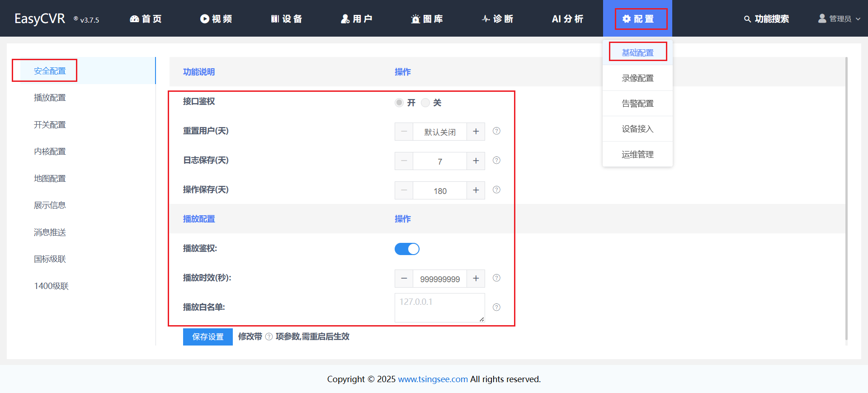Decrease the 重置用户(天) value
This screenshot has height=393, width=868.
point(404,132)
